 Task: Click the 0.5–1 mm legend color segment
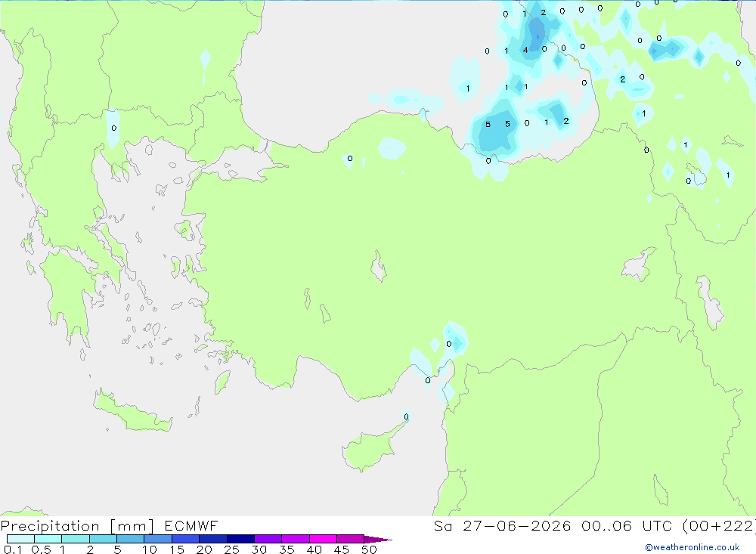48,539
